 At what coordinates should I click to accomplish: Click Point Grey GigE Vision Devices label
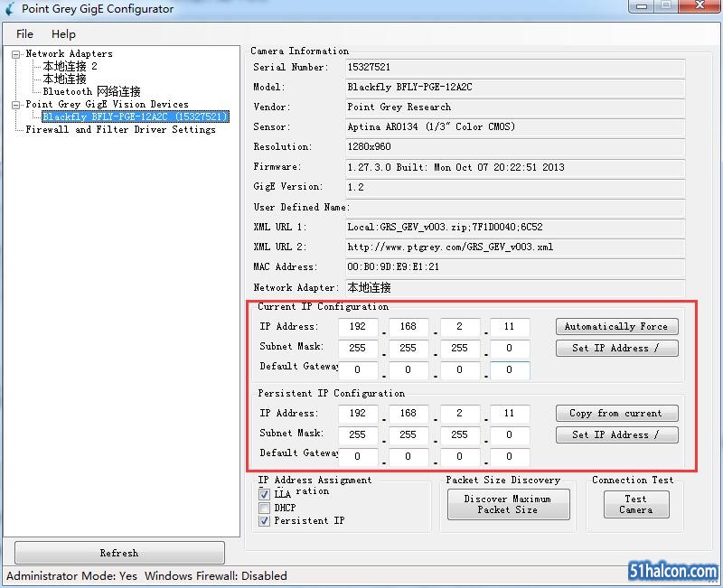coord(107,104)
